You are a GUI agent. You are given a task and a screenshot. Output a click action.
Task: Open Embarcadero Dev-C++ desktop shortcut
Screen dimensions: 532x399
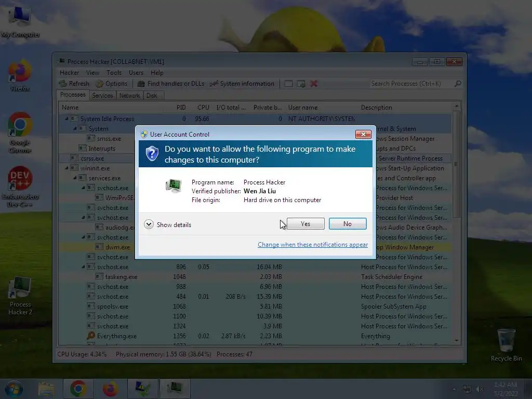(20, 187)
